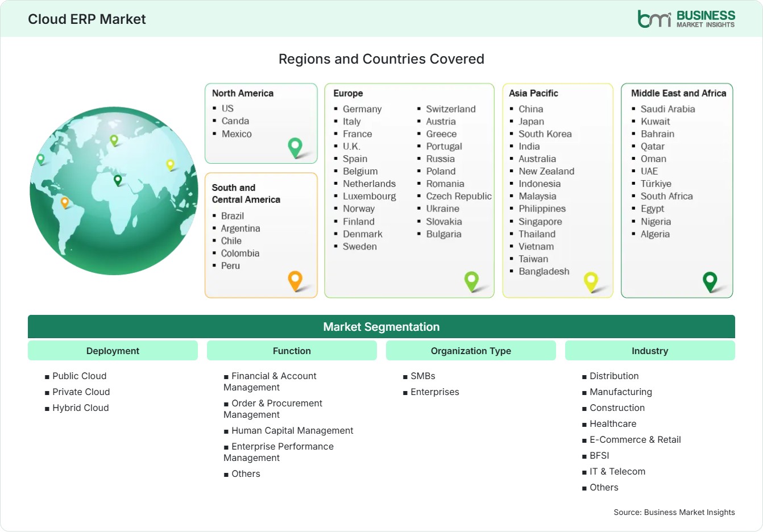Click 'Human Capital Management' under Function
This screenshot has width=763, height=532.
[292, 431]
